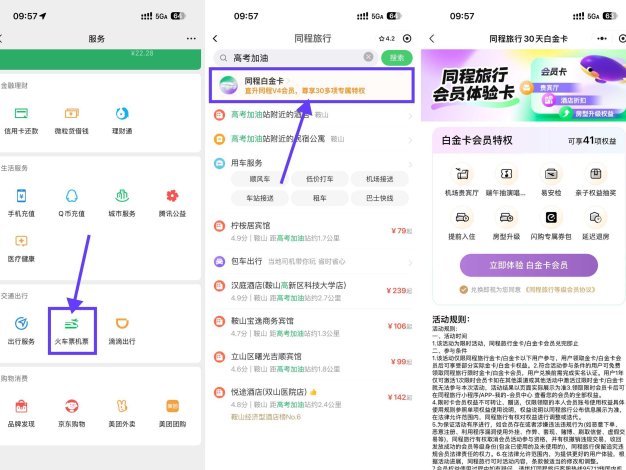Tap 可享41项权益 label
The image size is (626, 470).
pyautogui.click(x=592, y=141)
